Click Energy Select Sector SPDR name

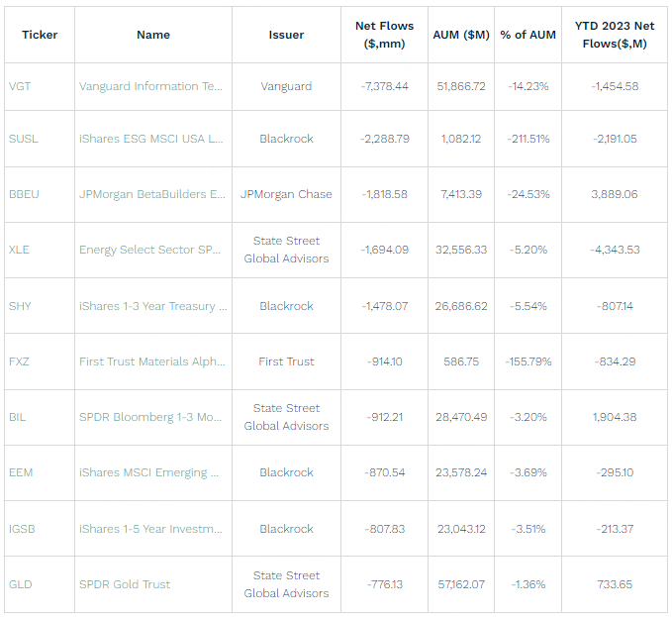point(149,250)
